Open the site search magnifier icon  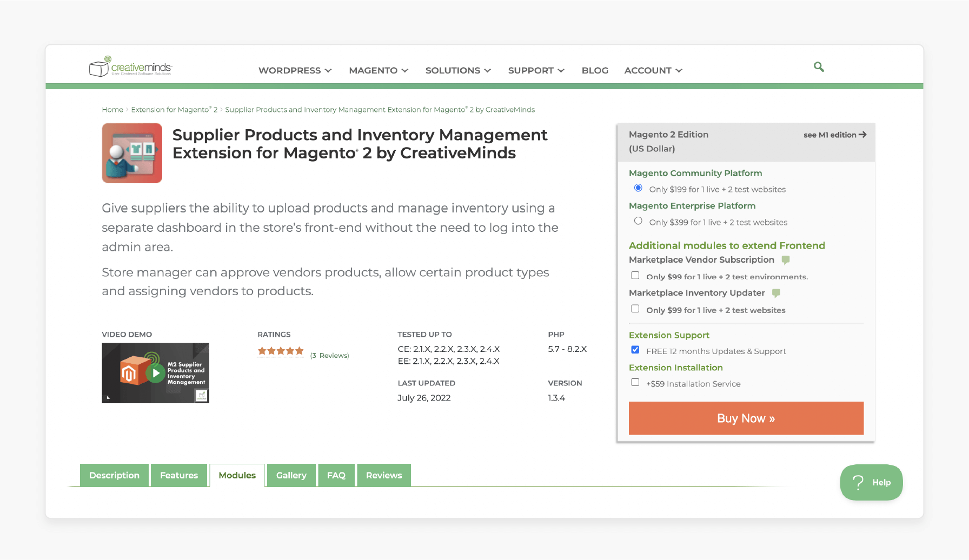(x=819, y=67)
